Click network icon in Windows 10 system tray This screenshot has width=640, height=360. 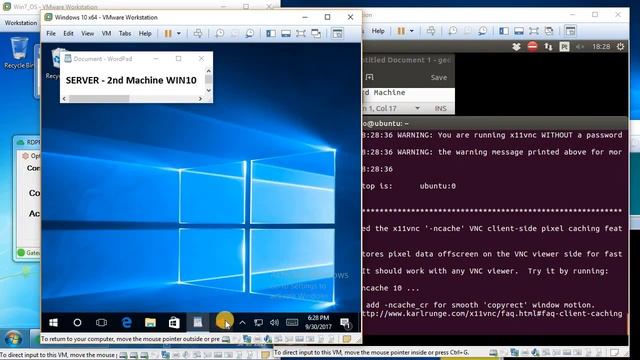(x=258, y=323)
